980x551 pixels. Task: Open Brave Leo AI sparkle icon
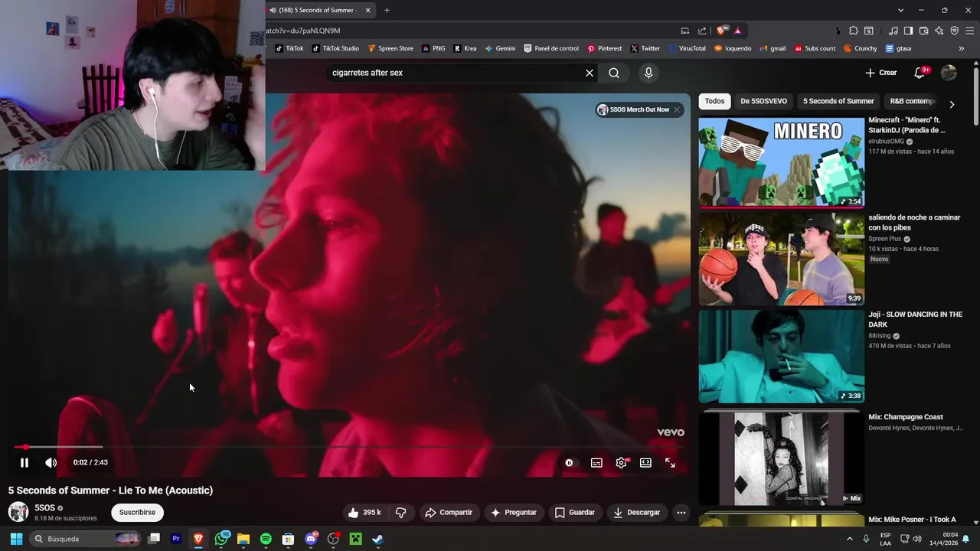[x=939, y=31]
